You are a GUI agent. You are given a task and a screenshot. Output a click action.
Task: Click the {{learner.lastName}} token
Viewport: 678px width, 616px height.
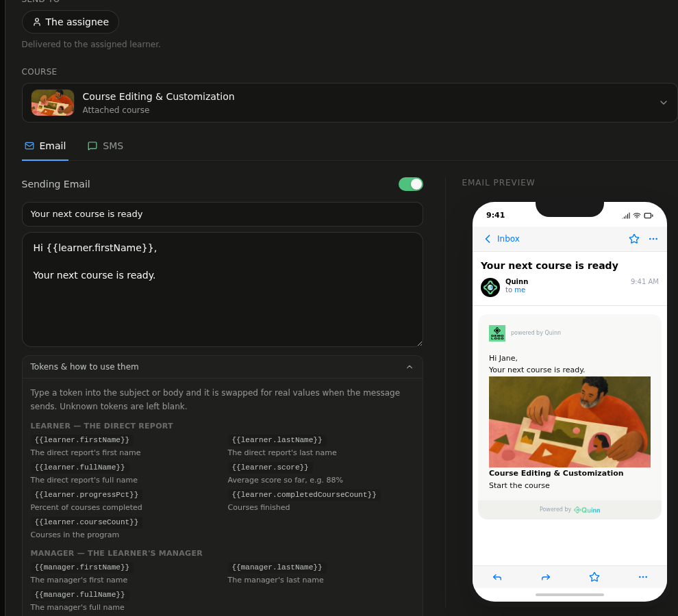coord(277,440)
